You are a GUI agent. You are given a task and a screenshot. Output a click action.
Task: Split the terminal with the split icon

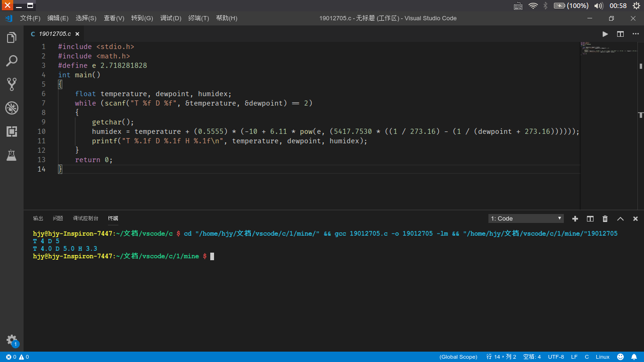click(590, 218)
